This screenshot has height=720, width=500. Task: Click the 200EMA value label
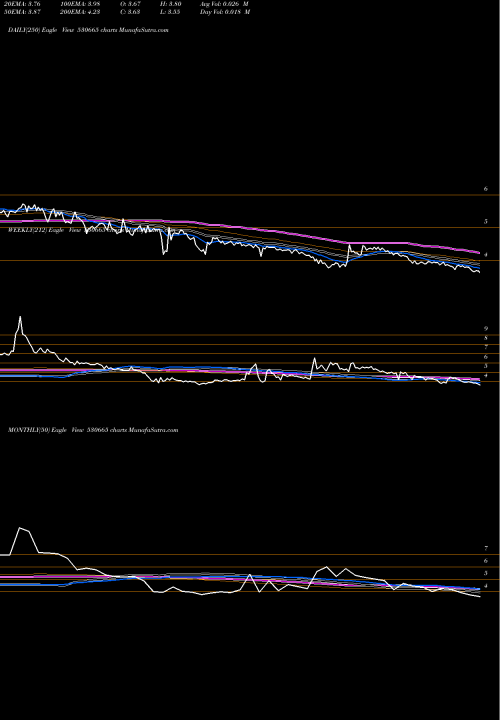tap(79, 12)
